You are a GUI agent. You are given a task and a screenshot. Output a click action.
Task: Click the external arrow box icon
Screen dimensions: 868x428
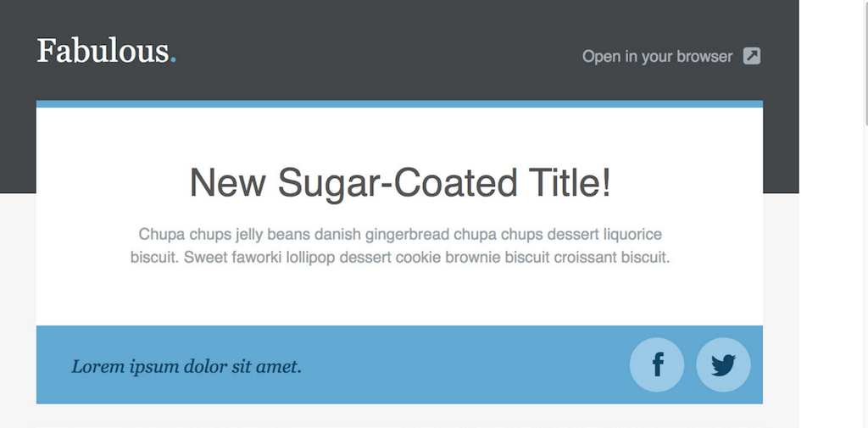tap(752, 56)
